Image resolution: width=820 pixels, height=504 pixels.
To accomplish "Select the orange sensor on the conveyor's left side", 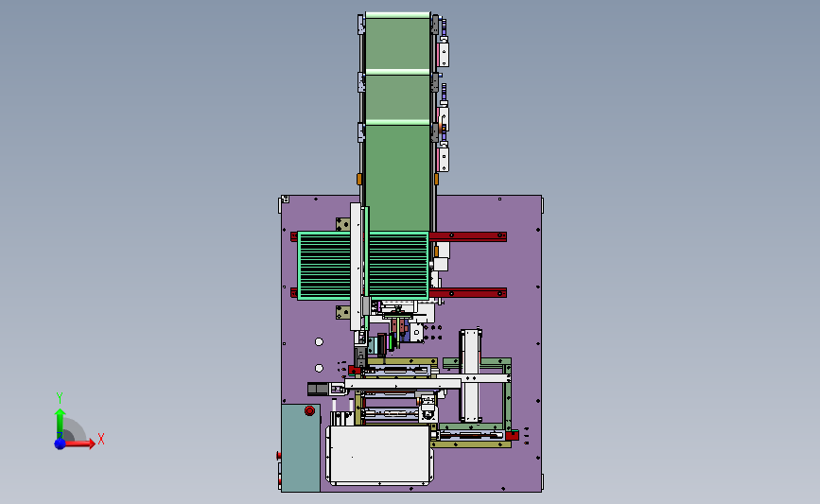I will click(x=359, y=179).
